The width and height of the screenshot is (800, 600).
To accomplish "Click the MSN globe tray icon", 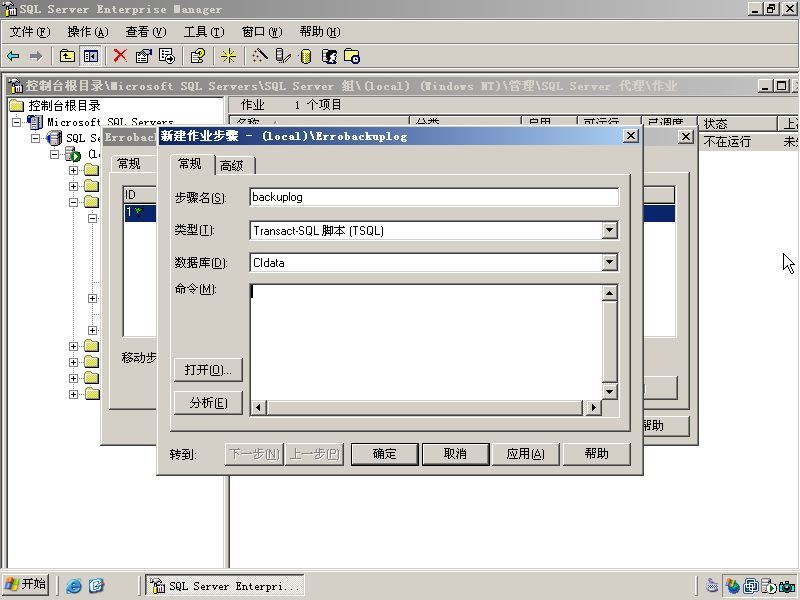I will tap(733, 586).
